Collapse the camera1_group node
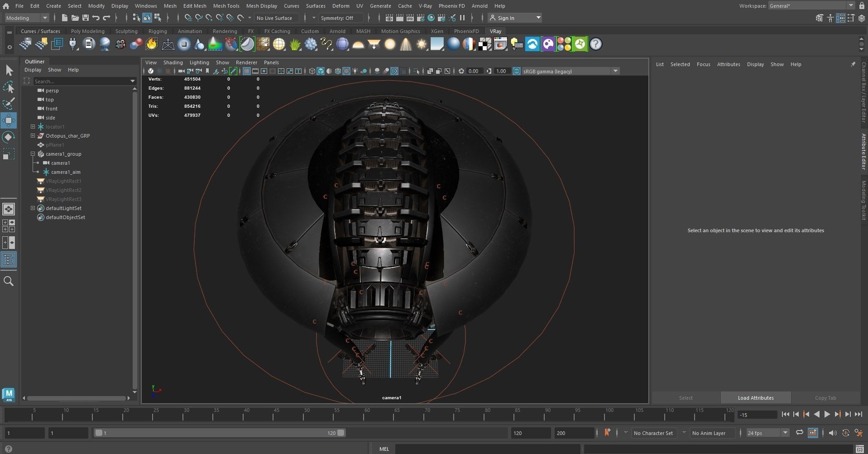Image resolution: width=868 pixels, height=454 pixels. [x=33, y=153]
